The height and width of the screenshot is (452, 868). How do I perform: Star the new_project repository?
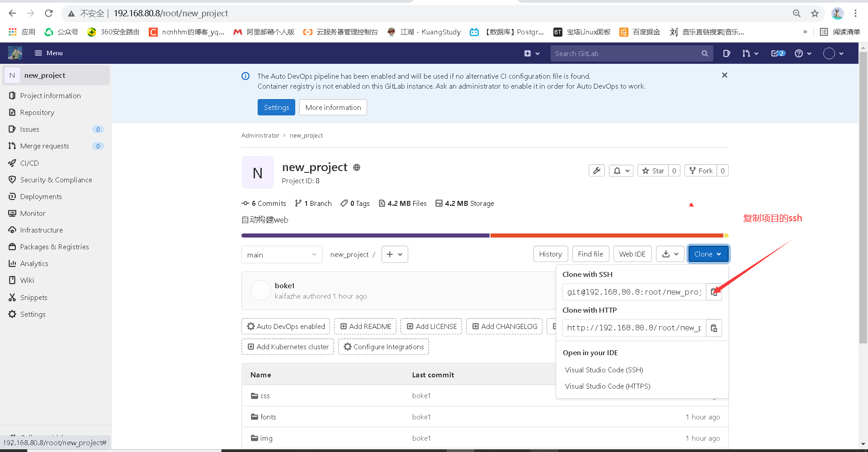[x=653, y=171]
